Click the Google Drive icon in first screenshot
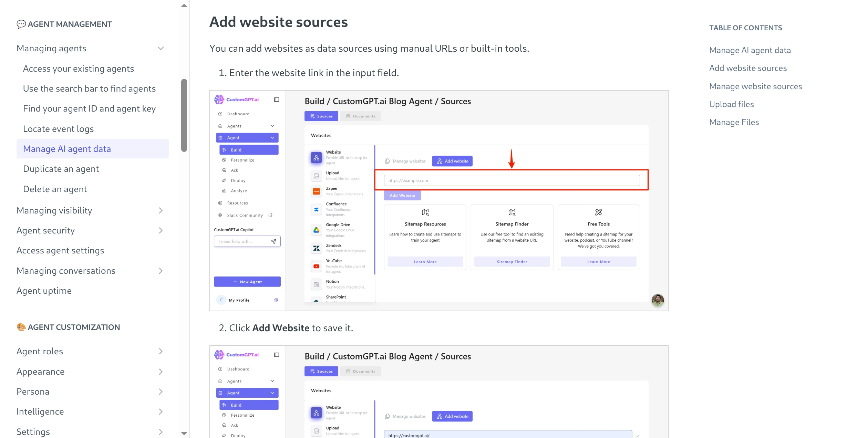The width and height of the screenshot is (868, 438). tap(316, 230)
